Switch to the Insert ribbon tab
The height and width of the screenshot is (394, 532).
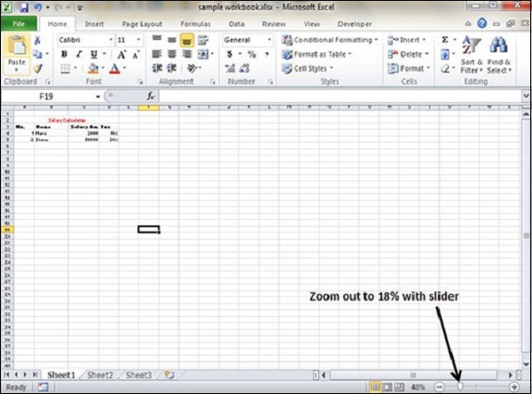click(x=94, y=24)
